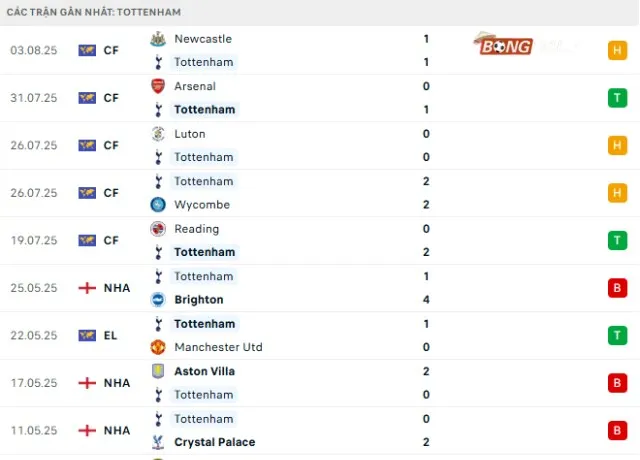The width and height of the screenshot is (640, 460).
Task: Click the Aston Villa crest icon
Action: click(x=157, y=371)
